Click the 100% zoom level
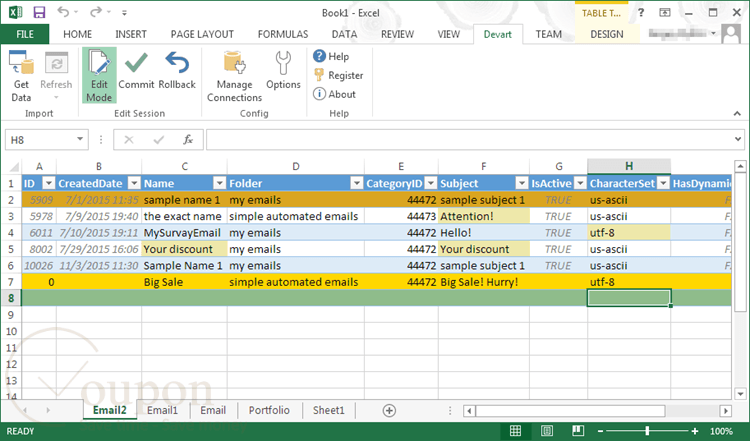Screen dimensions: 750x441 pos(721,431)
